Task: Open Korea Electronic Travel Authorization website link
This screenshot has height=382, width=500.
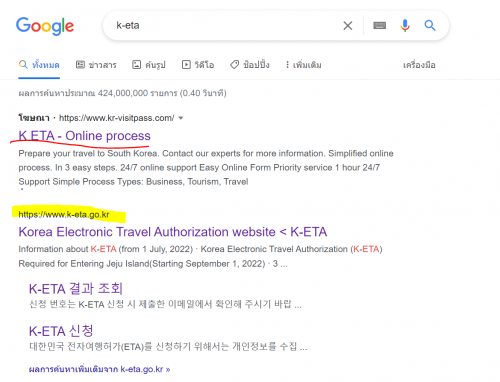Action: [x=173, y=232]
